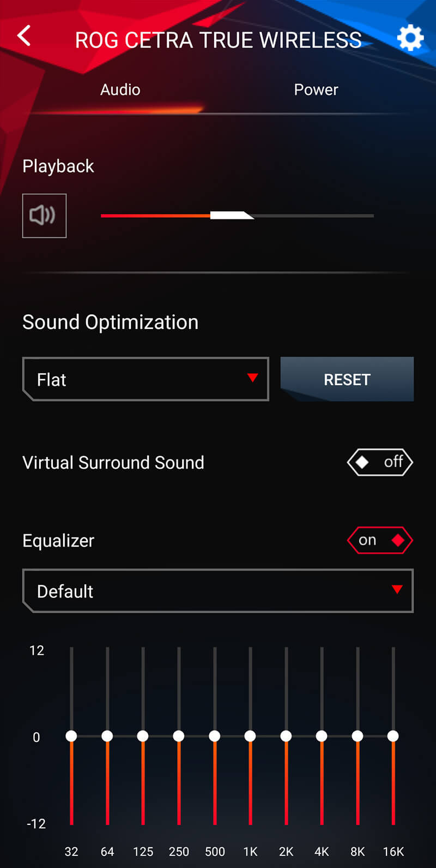Image resolution: width=436 pixels, height=868 pixels.
Task: Turn on Virtual Surround Sound toggle
Action: pyautogui.click(x=380, y=462)
